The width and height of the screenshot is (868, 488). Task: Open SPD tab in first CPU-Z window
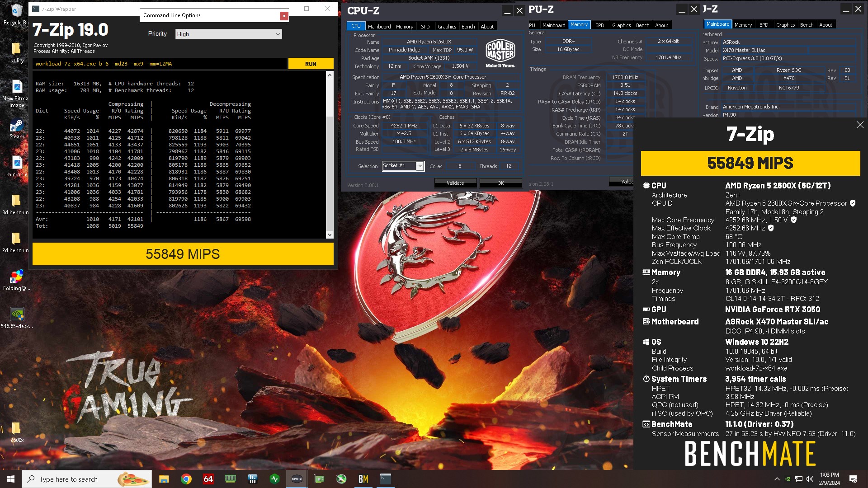[425, 27]
